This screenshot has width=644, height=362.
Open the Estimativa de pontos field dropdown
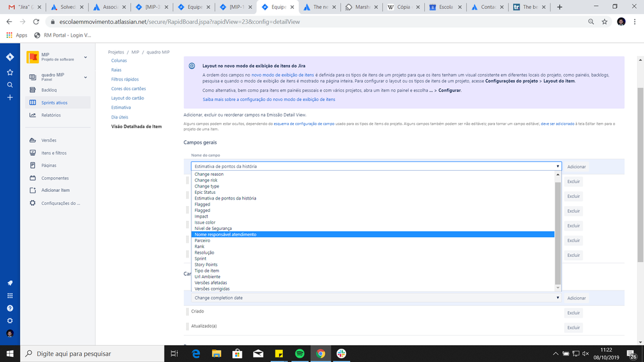tap(376, 166)
